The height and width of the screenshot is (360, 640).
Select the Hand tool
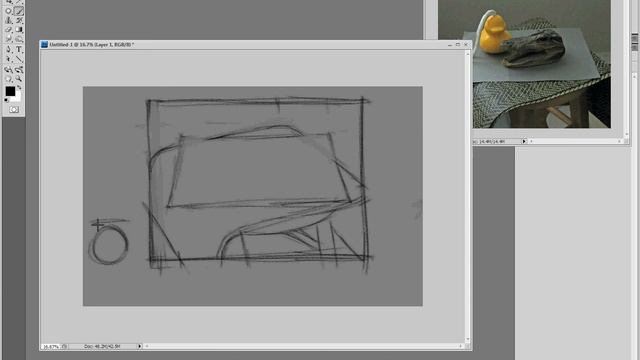click(8, 79)
